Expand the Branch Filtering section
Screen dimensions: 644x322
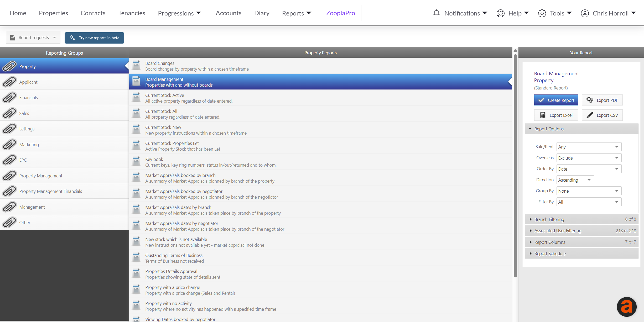coord(581,219)
